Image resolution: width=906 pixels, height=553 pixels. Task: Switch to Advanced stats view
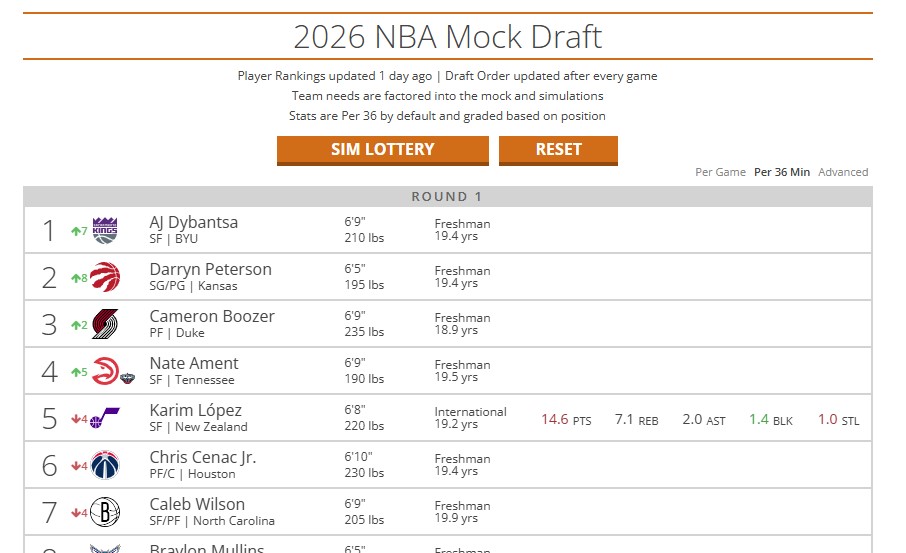[843, 172]
